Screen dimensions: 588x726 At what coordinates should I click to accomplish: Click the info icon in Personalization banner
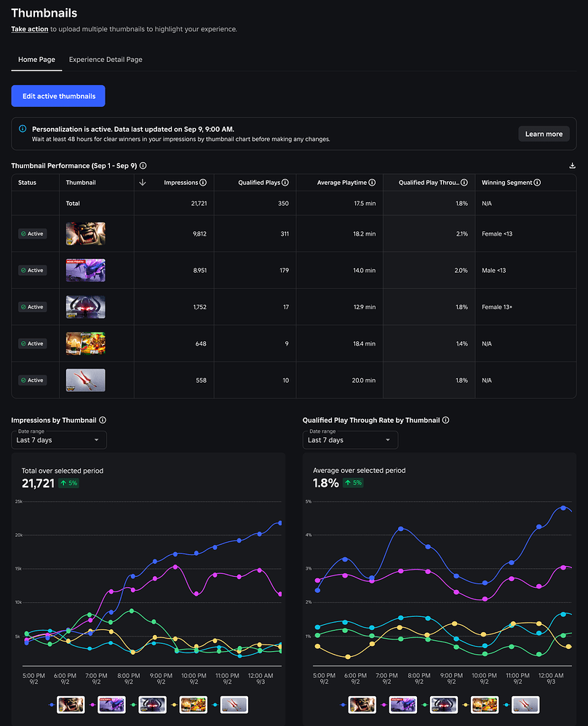23,129
